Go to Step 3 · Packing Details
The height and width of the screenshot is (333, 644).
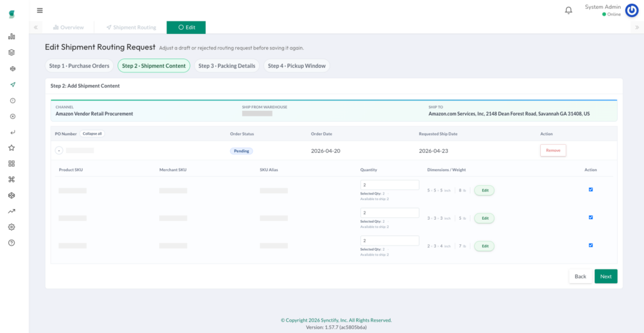click(226, 65)
